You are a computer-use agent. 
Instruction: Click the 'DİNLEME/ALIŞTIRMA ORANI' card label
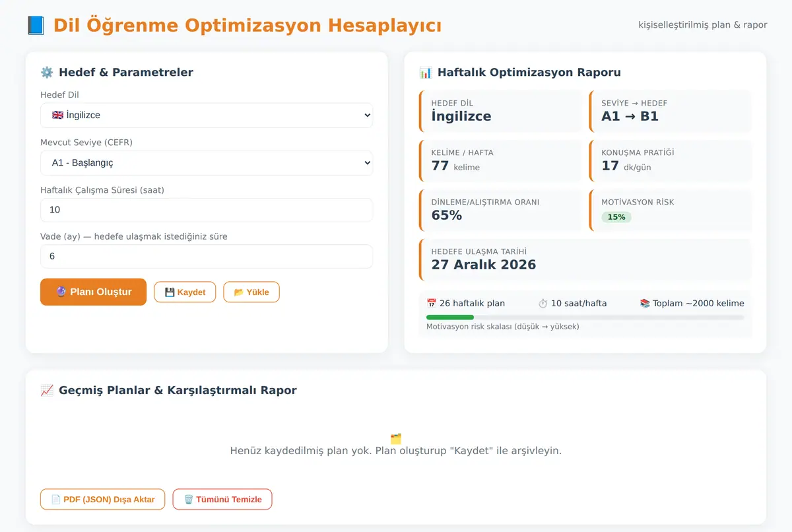485,202
